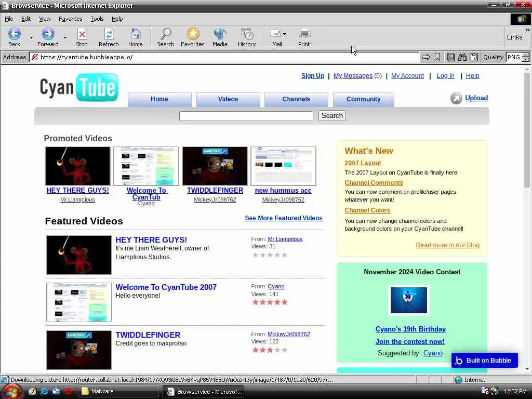Open the Help menu in menu bar
Image resolution: width=532 pixels, height=399 pixels.
[x=117, y=19]
